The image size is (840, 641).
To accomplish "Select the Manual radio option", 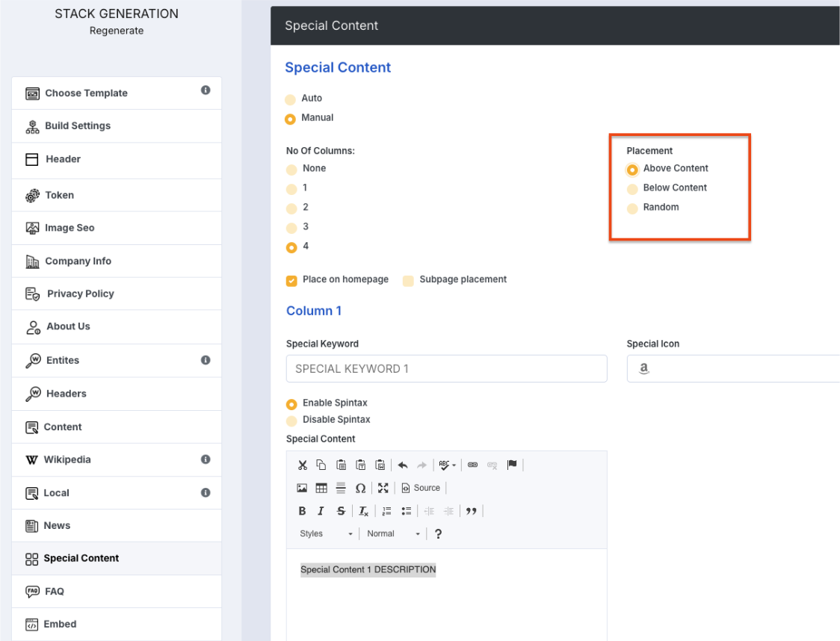I will (291, 119).
